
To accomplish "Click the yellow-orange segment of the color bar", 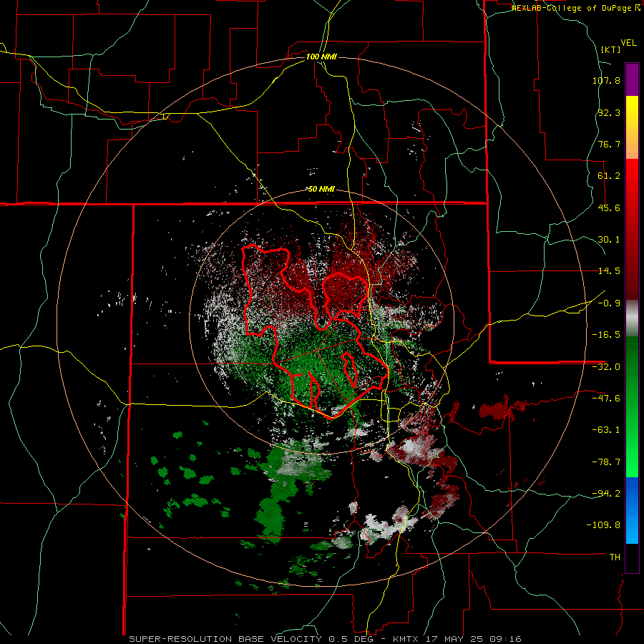I will point(632,127).
